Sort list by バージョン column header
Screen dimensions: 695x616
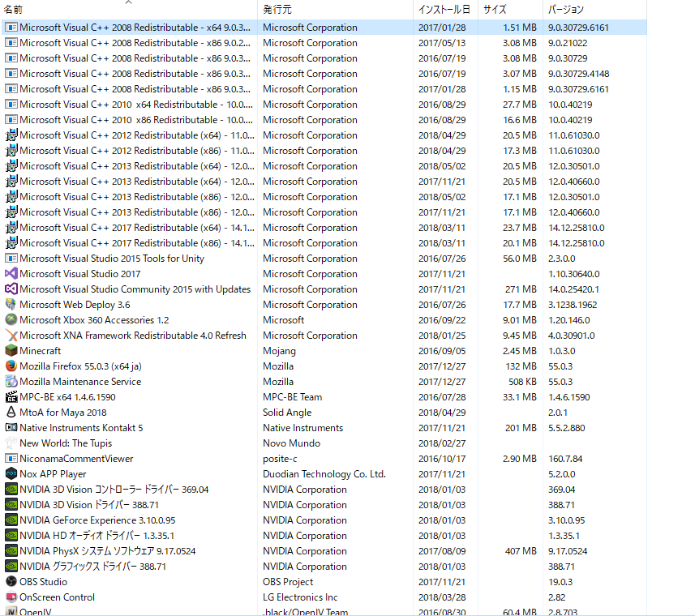tap(594, 9)
